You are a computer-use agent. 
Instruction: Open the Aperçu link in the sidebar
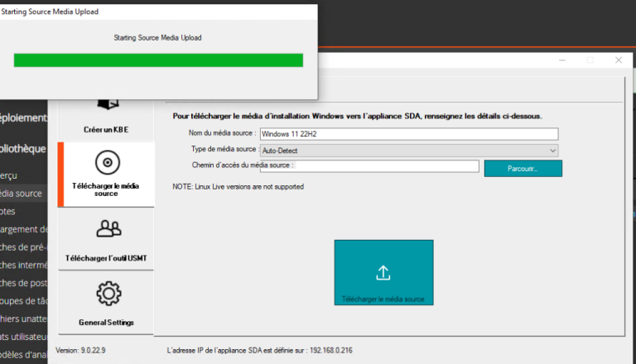click(x=10, y=175)
